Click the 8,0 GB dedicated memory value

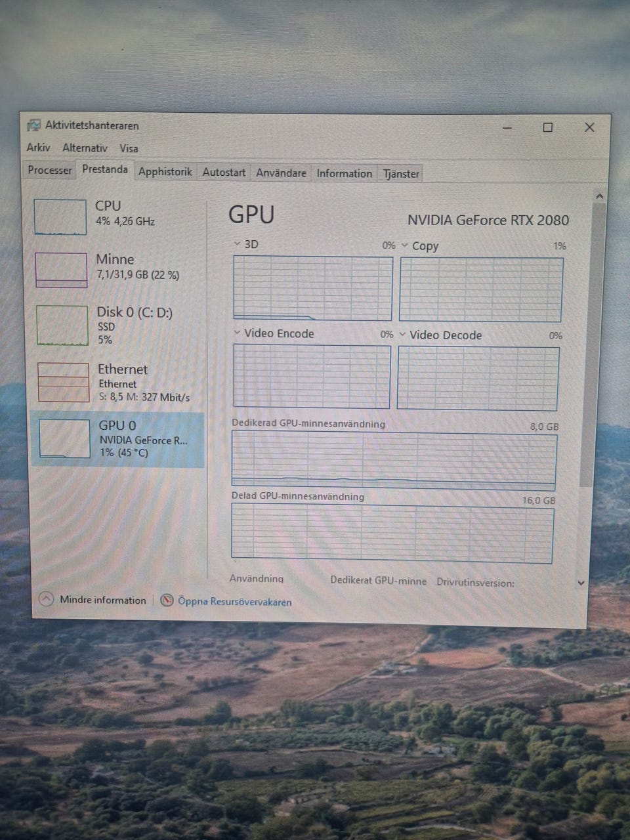click(544, 427)
